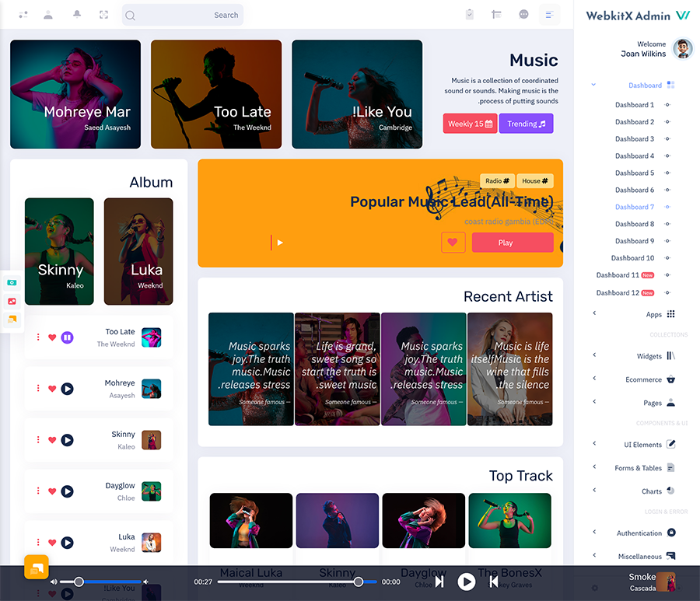Open the chat bubble icon in top bar
Viewport: 700px width, 601px height.
523,15
